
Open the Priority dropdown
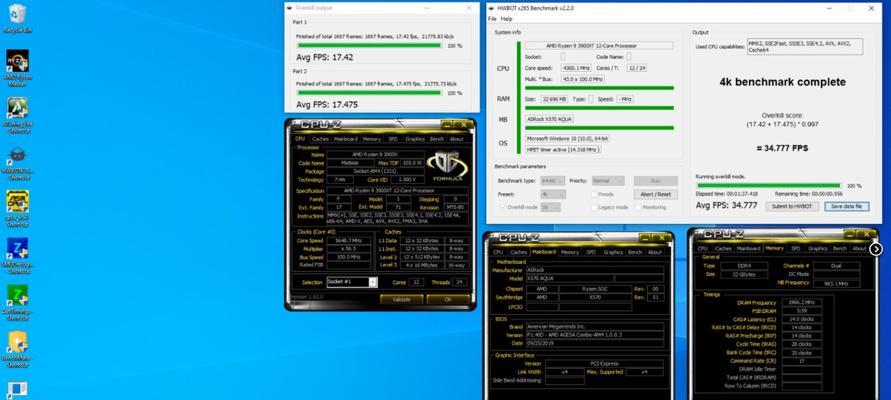tap(608, 181)
